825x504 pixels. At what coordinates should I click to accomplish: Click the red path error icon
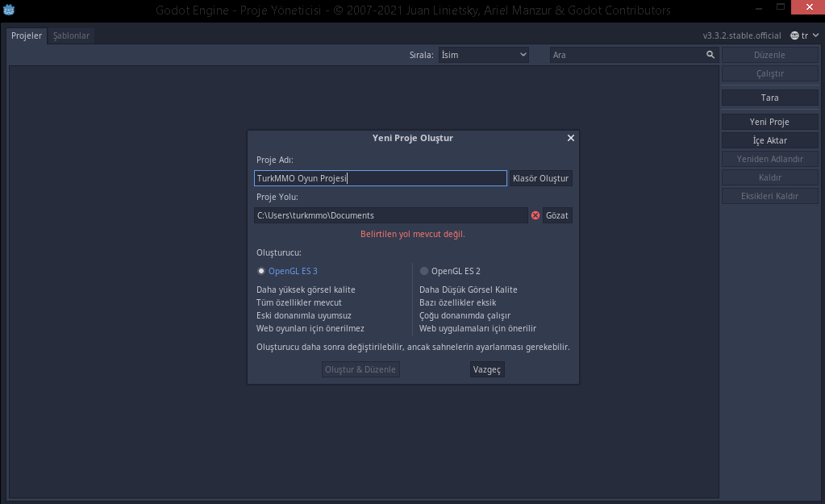click(x=535, y=215)
